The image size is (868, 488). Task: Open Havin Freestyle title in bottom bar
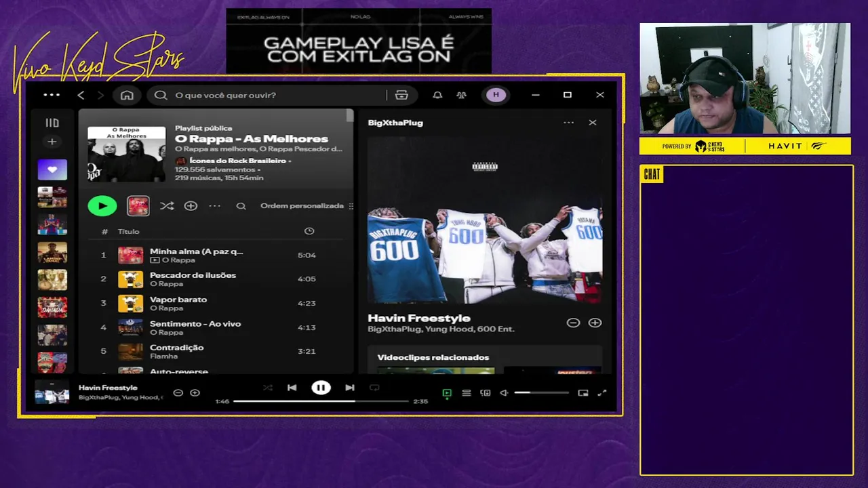[108, 388]
